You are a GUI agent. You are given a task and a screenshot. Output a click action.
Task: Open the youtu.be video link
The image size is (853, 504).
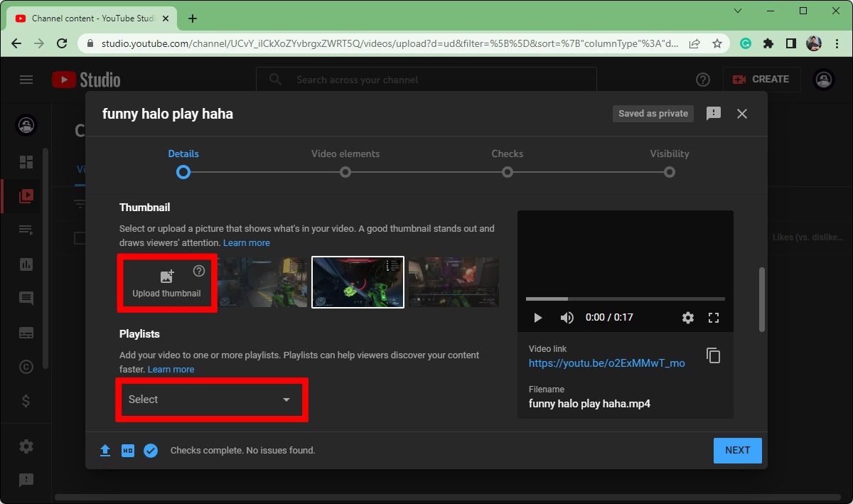606,363
